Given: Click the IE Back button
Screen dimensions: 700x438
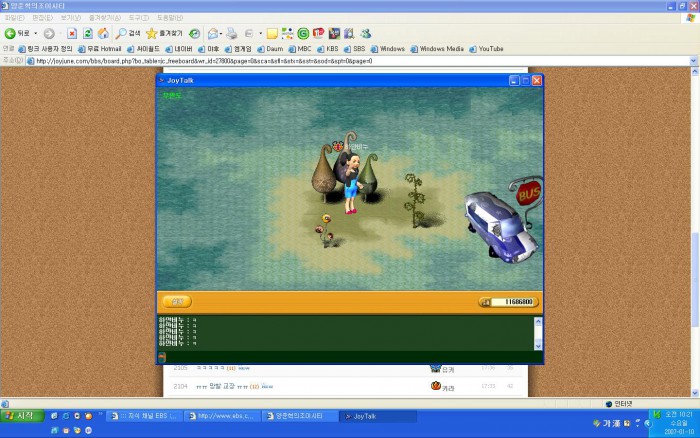Looking at the screenshot, I should coord(16,33).
